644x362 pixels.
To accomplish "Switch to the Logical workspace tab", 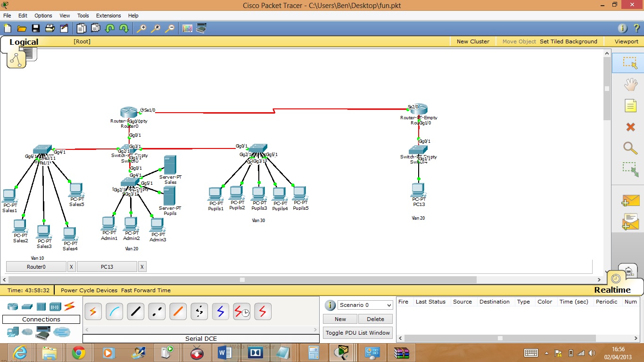I will pos(24,42).
